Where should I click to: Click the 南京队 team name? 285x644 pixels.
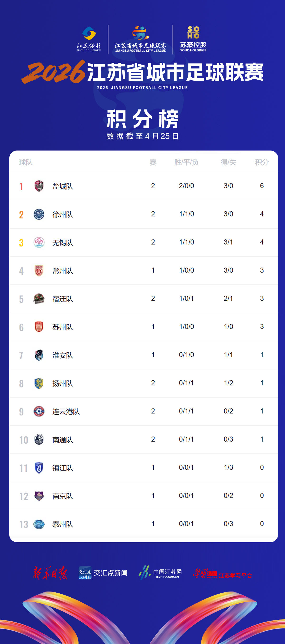tap(63, 496)
